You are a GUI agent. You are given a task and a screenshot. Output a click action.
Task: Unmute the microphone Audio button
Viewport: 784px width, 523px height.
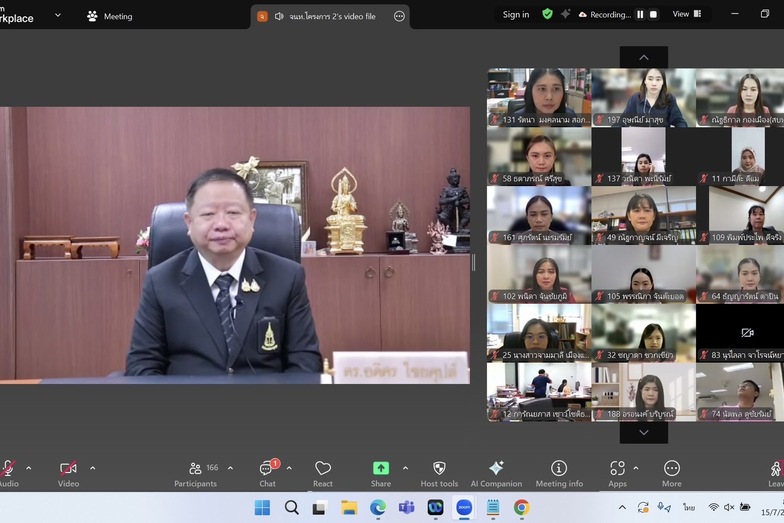coord(8,473)
